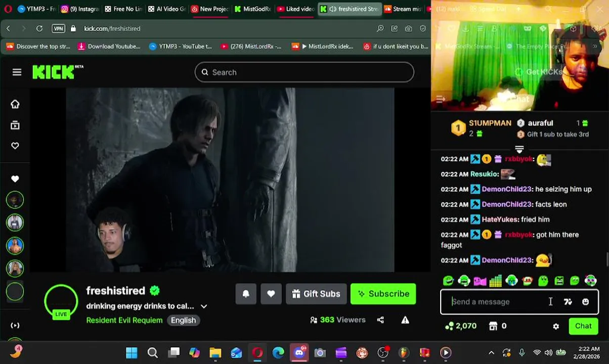
Task: Click the browser Back arrow
Action: (8, 29)
